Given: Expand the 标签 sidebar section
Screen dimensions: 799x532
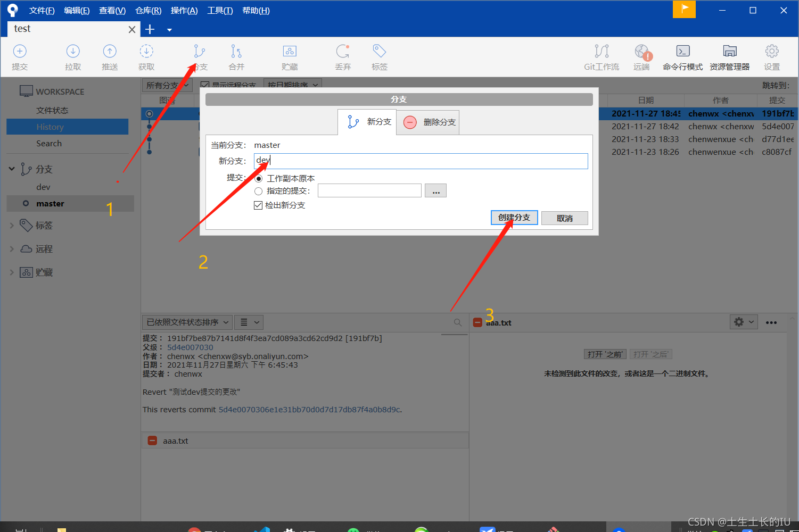Looking at the screenshot, I should (x=12, y=226).
